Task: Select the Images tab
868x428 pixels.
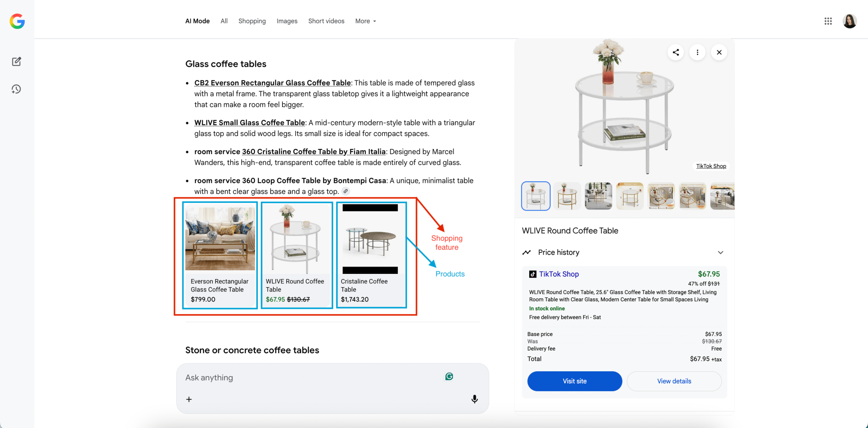Action: tap(287, 21)
